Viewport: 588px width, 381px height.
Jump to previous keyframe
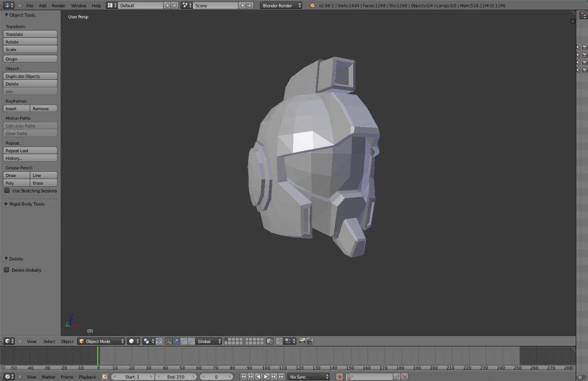coord(251,376)
